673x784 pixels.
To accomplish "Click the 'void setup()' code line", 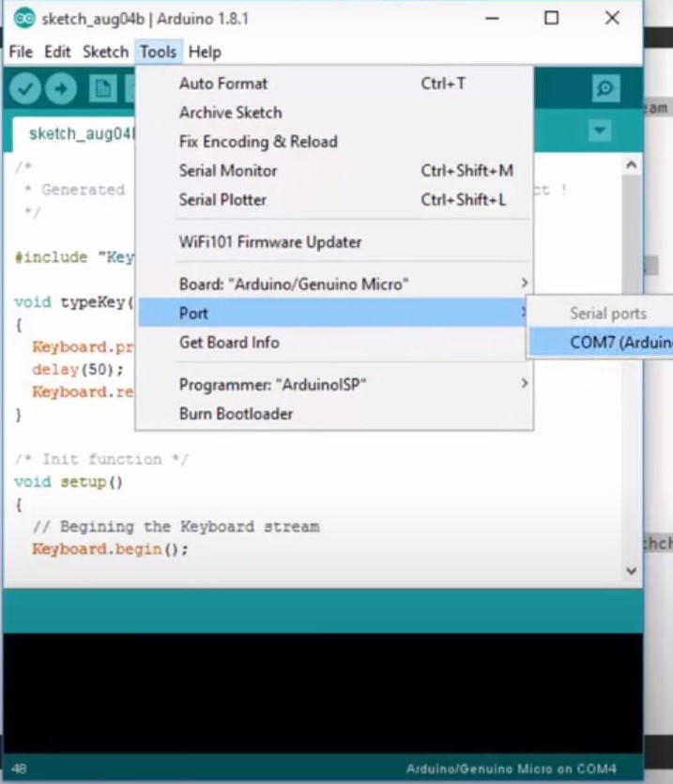I will click(69, 482).
